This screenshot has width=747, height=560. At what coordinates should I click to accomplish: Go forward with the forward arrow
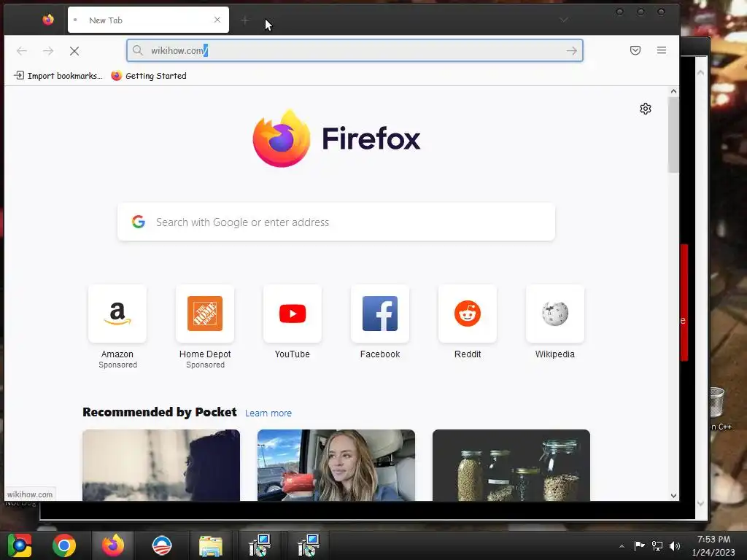[x=48, y=50]
